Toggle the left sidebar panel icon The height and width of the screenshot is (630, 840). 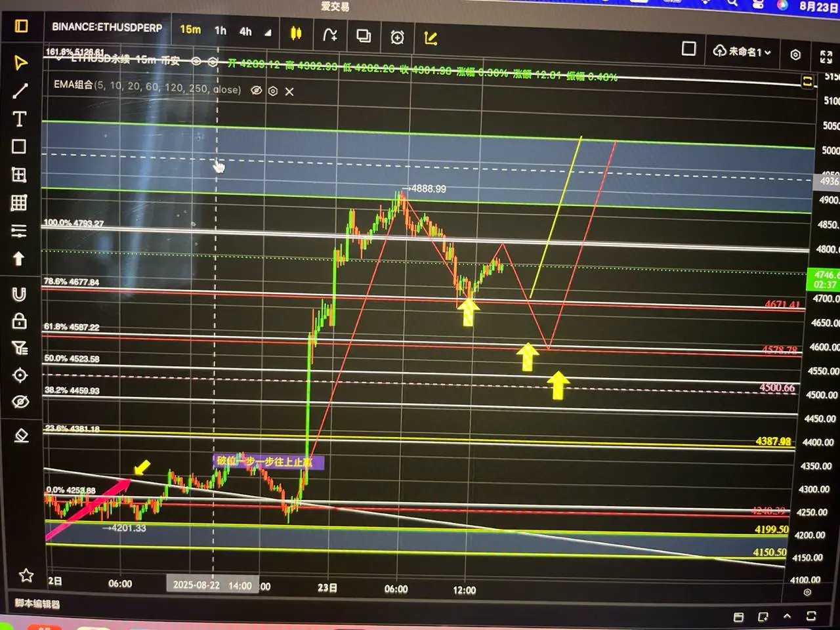[21, 26]
